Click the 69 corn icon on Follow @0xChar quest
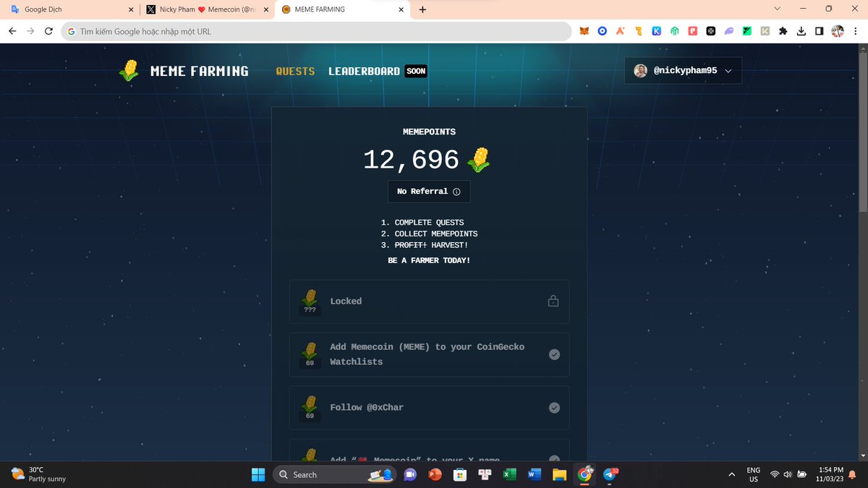Viewport: 868px width, 488px height. click(x=310, y=408)
